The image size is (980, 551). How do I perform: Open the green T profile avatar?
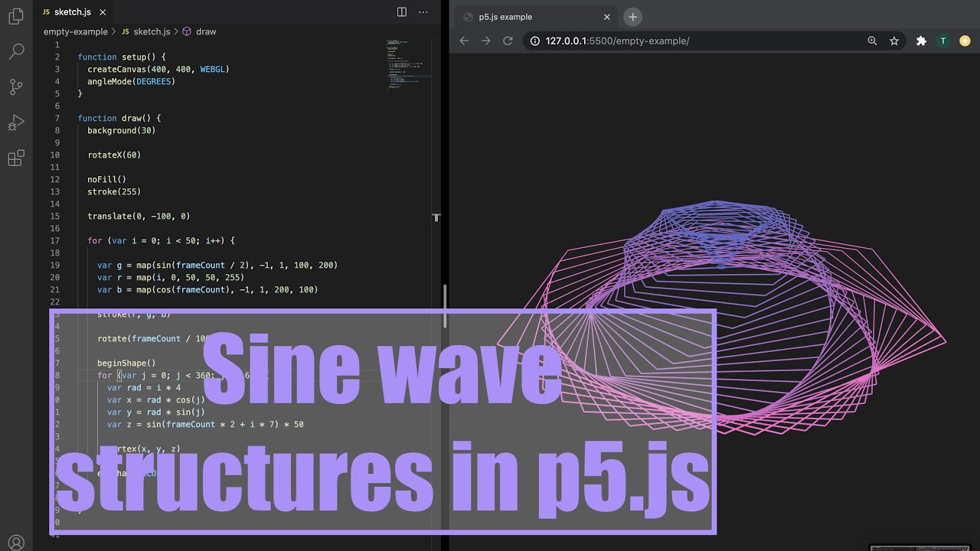pyautogui.click(x=943, y=41)
